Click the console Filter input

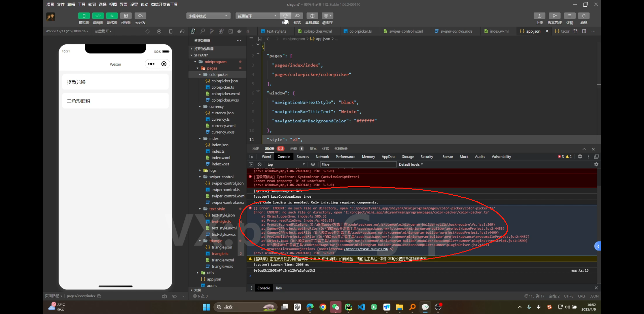tap(358, 164)
